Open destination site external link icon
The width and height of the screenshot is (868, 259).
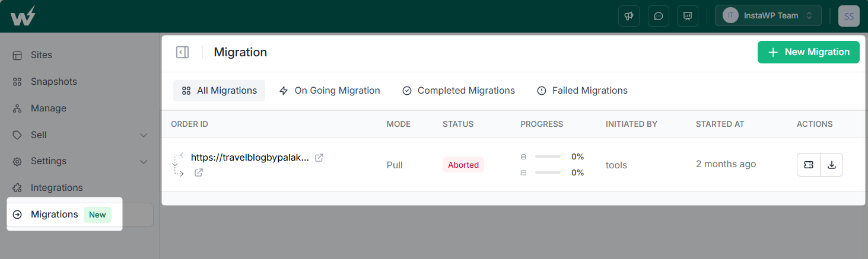(199, 172)
